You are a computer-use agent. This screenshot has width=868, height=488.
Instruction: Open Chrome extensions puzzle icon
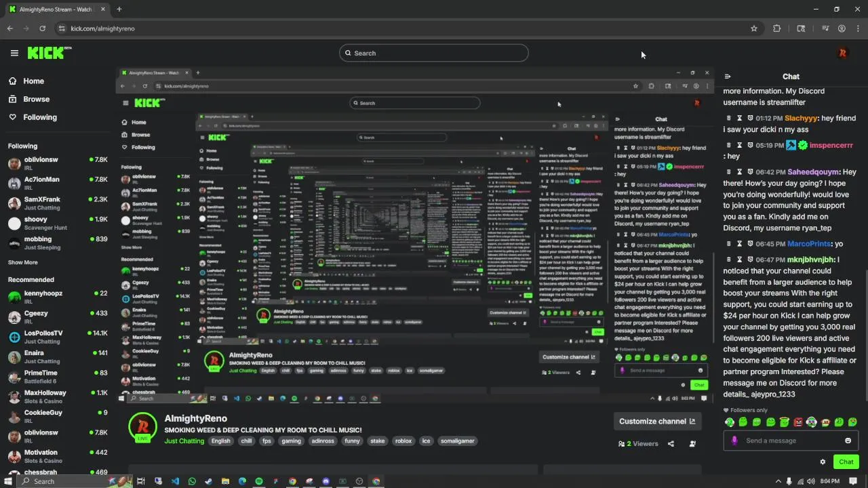(x=777, y=28)
